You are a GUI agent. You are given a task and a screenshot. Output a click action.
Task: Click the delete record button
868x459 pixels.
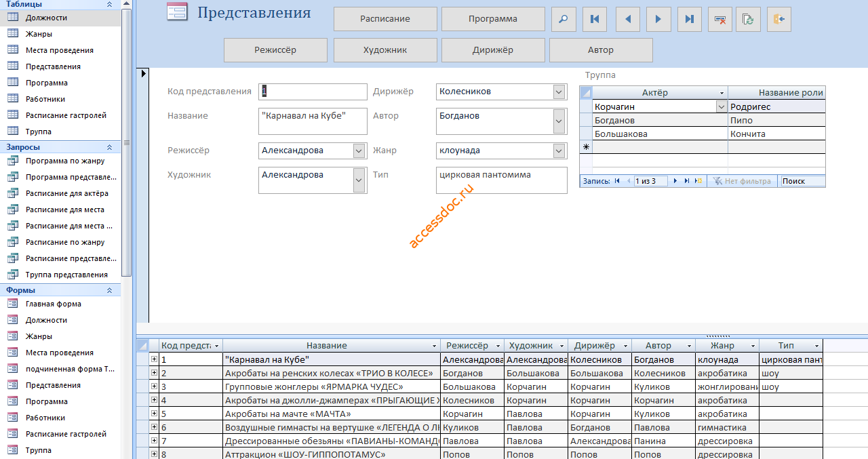click(x=720, y=19)
